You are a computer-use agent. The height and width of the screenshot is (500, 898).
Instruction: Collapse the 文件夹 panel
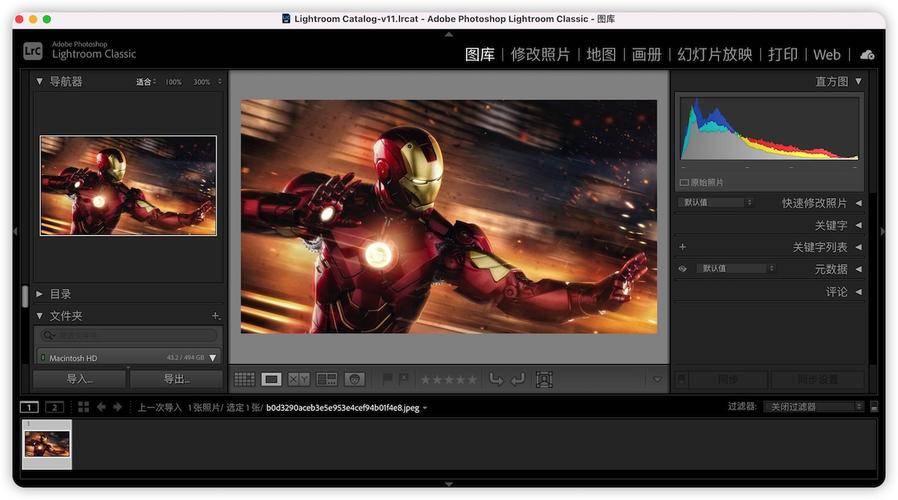tap(40, 316)
